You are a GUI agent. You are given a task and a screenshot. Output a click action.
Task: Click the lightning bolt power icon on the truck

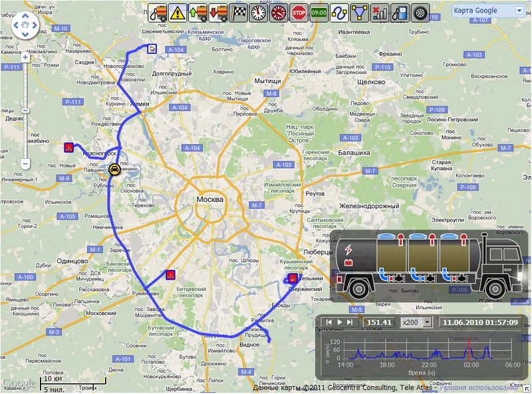tap(348, 250)
